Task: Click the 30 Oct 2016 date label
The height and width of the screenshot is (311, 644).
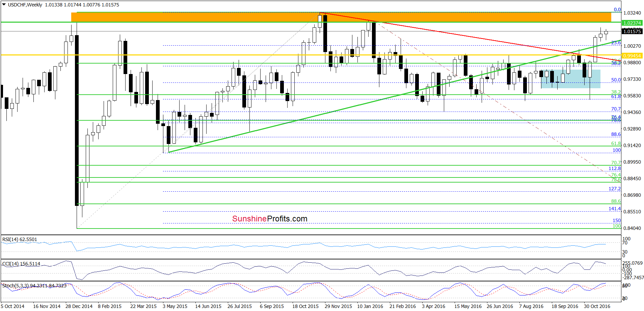Action: point(597,306)
